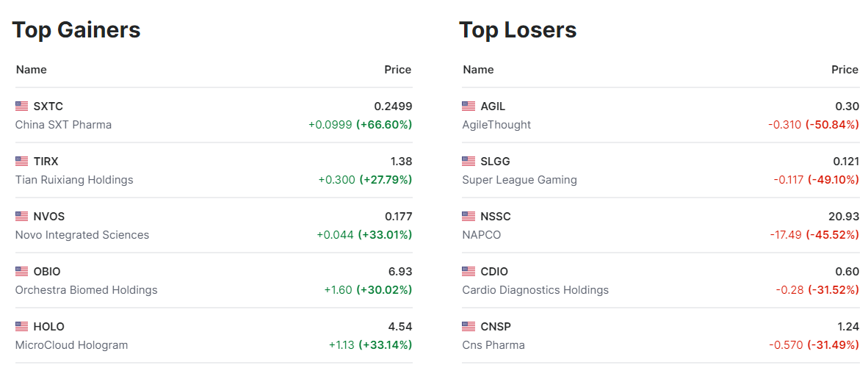Screen dimensions: 868x376
Task: Click the flag icon next to TIRX
Action: [21, 162]
